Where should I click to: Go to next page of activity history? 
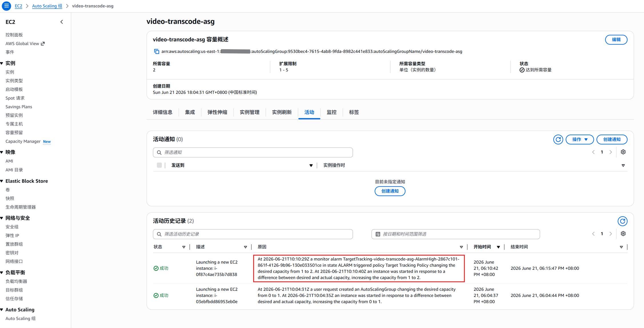pos(611,234)
